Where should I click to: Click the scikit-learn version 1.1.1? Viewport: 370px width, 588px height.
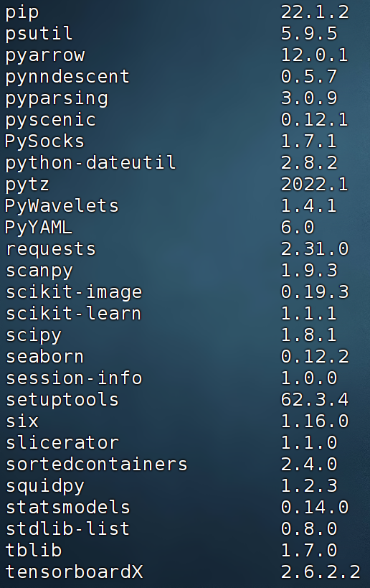(309, 314)
